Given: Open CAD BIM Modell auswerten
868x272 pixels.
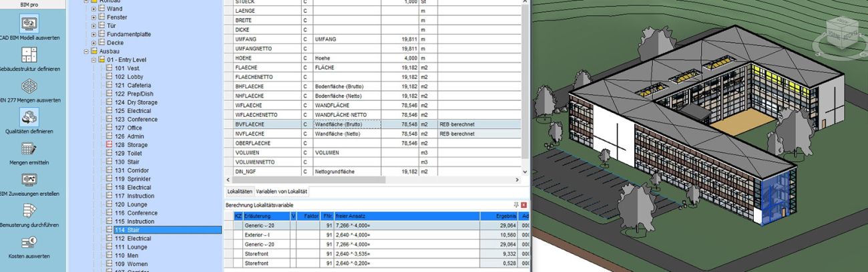Looking at the screenshot, I should pyautogui.click(x=29, y=23).
